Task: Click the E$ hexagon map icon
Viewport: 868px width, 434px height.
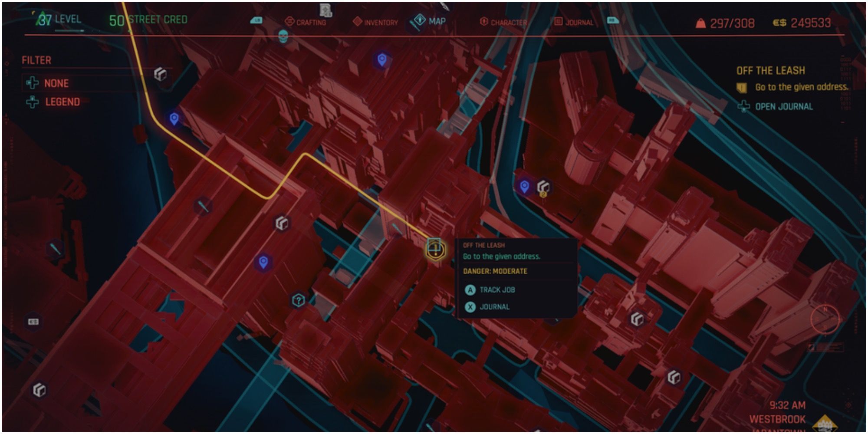Action: 33,322
